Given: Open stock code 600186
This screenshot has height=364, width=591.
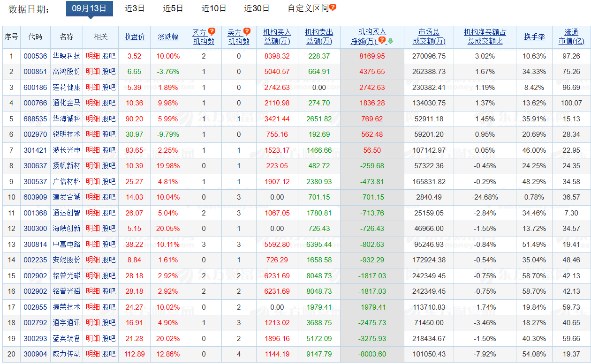Looking at the screenshot, I should (36, 87).
